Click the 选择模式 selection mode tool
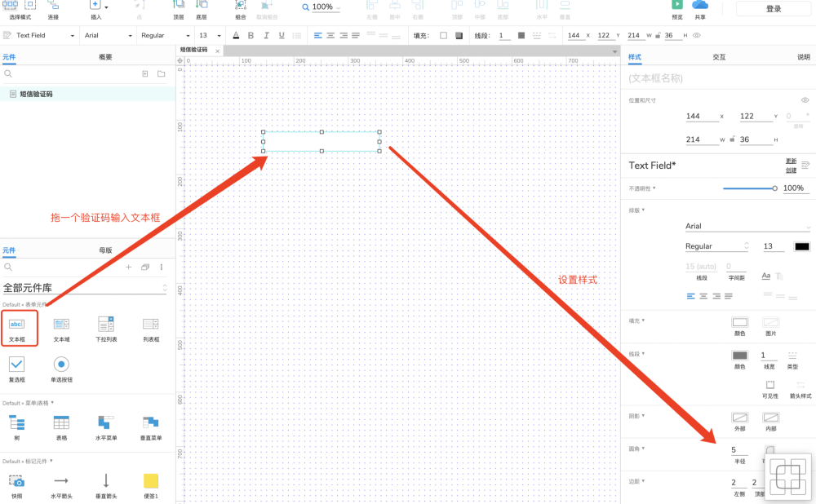This screenshot has width=816, height=504. (20, 9)
